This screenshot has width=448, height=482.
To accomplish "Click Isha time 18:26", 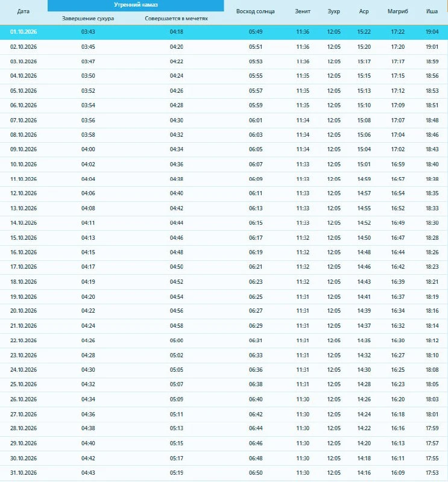I will (x=432, y=252).
